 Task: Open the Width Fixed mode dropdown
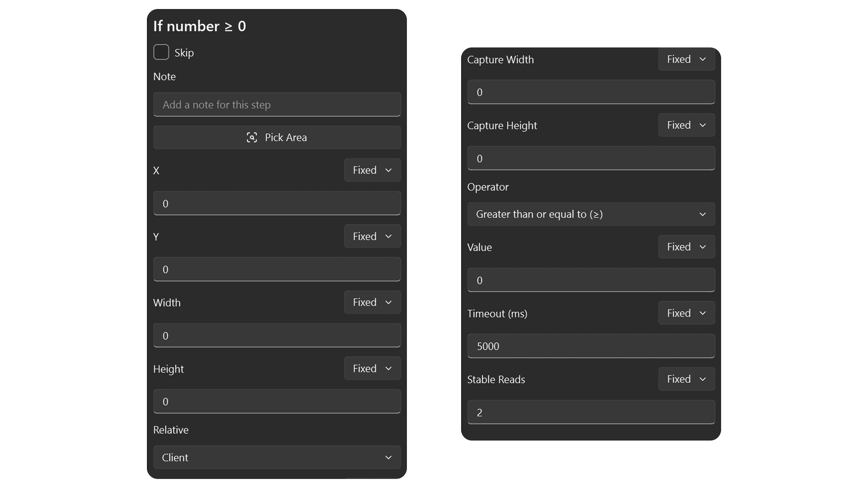click(x=372, y=302)
